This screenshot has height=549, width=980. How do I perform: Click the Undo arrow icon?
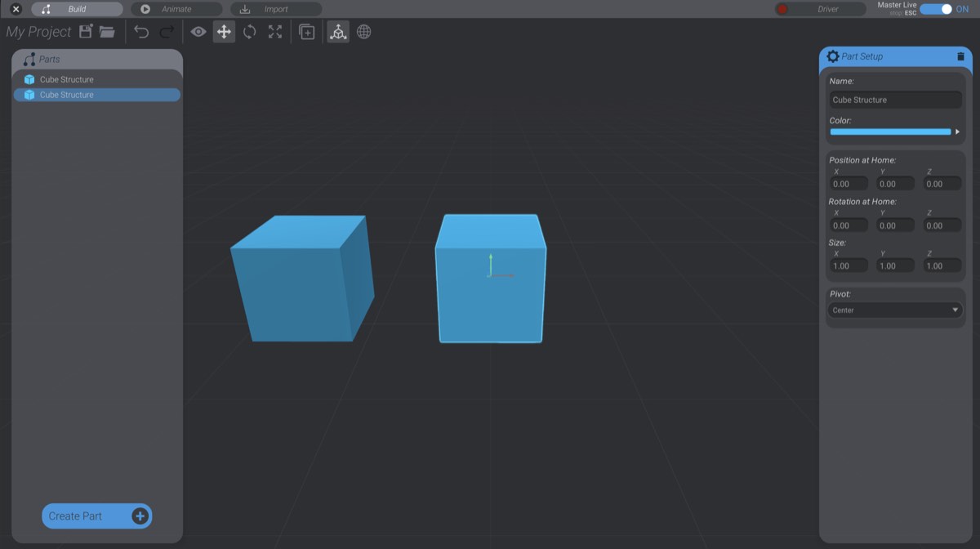pos(140,31)
